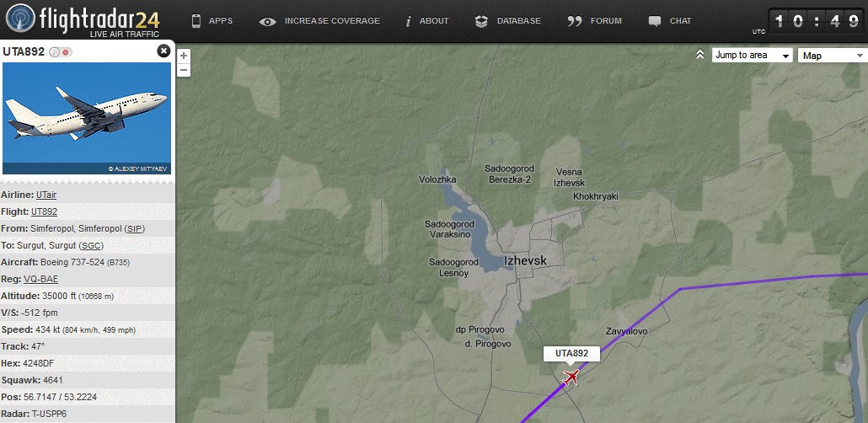The image size is (868, 423).
Task: Click the Forum quotation marks icon
Action: (x=576, y=22)
